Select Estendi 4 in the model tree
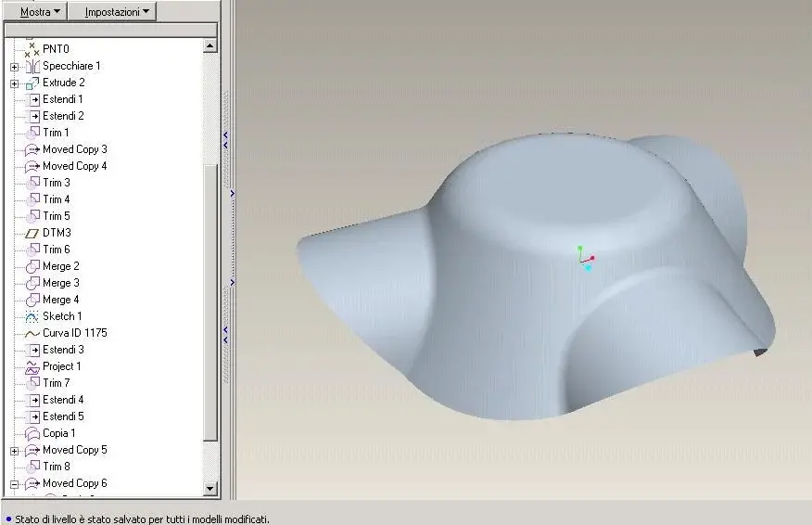Image resolution: width=812 pixels, height=525 pixels. click(x=63, y=400)
